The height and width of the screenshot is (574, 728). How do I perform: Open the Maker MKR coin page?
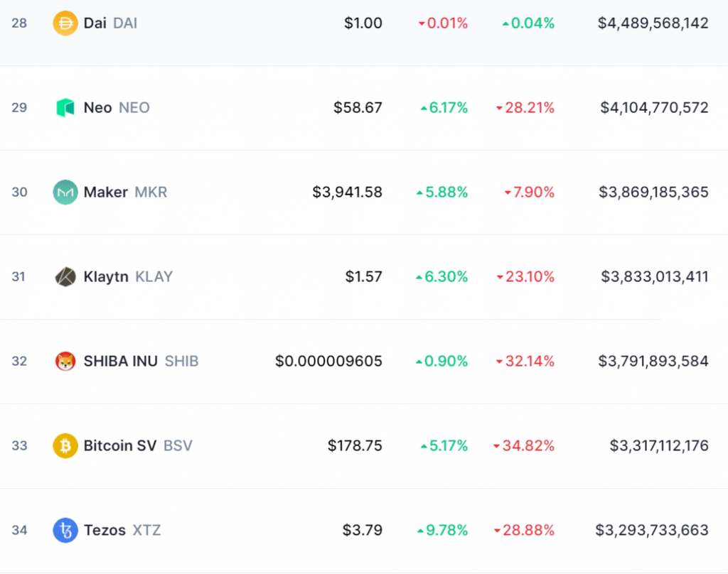coord(125,192)
